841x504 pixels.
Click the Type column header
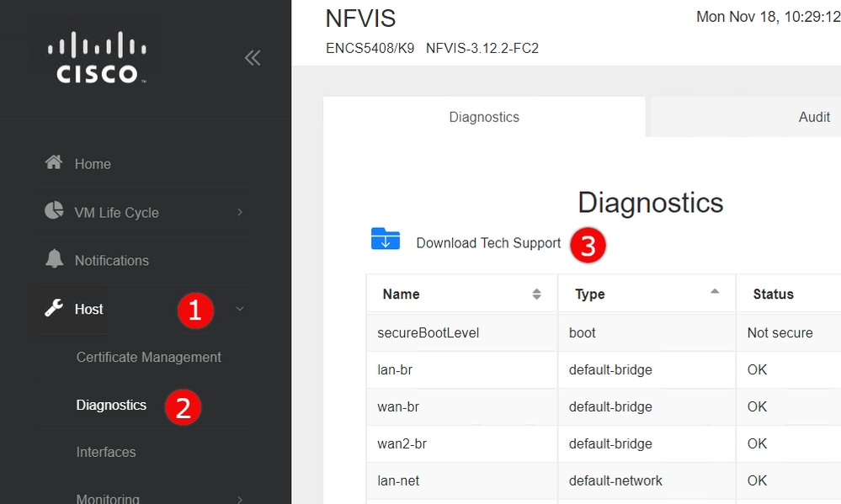click(647, 294)
